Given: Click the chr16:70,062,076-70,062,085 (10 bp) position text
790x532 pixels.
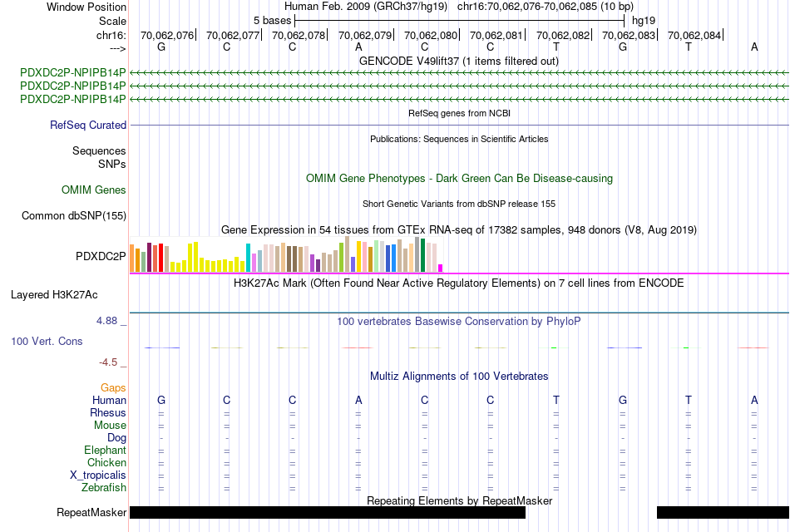Looking at the screenshot, I should tap(546, 7).
